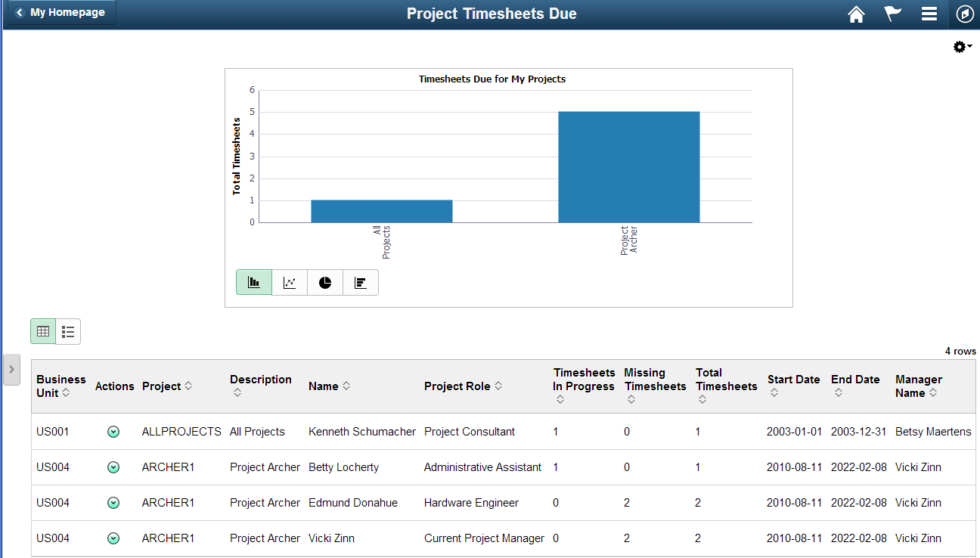This screenshot has height=558, width=980.
Task: Open Actions menu for Vicki Zinn row
Action: tap(113, 538)
